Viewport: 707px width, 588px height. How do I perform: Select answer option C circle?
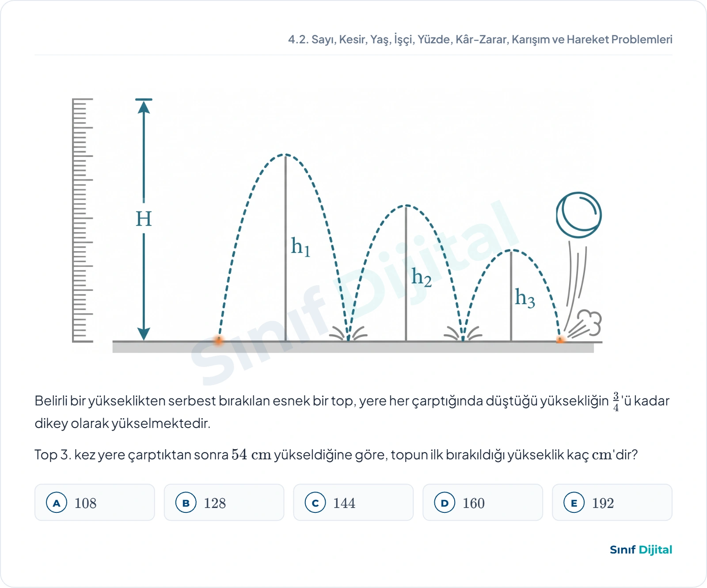coord(315,503)
